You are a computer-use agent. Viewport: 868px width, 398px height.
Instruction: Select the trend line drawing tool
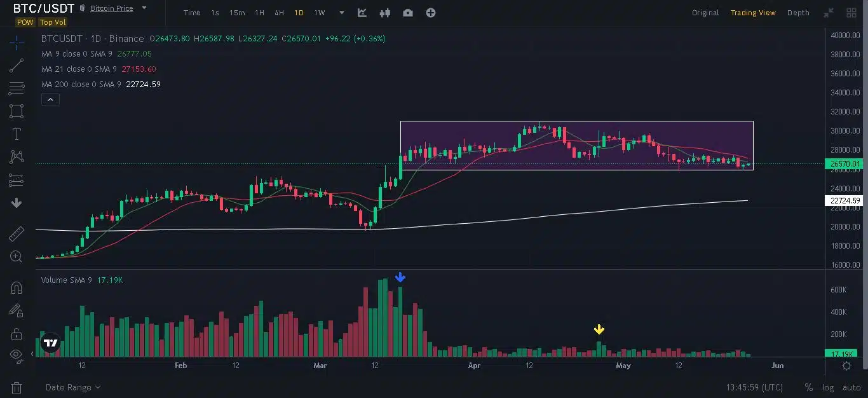click(x=17, y=65)
